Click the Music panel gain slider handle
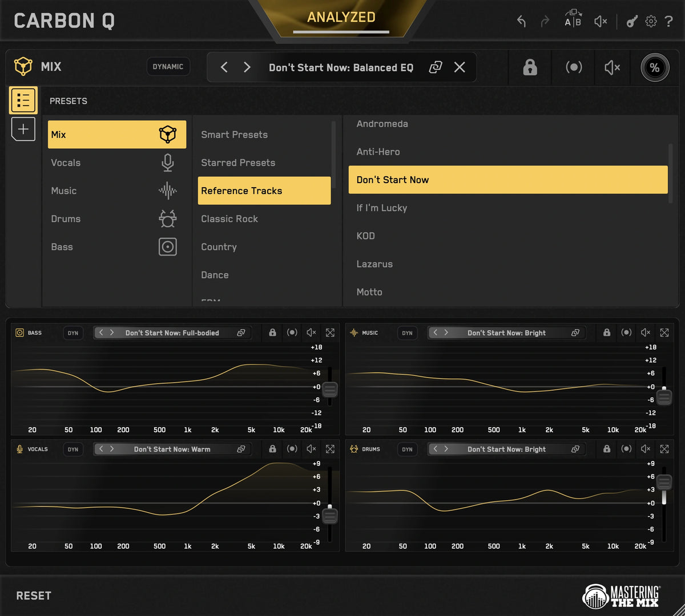 [x=664, y=396]
